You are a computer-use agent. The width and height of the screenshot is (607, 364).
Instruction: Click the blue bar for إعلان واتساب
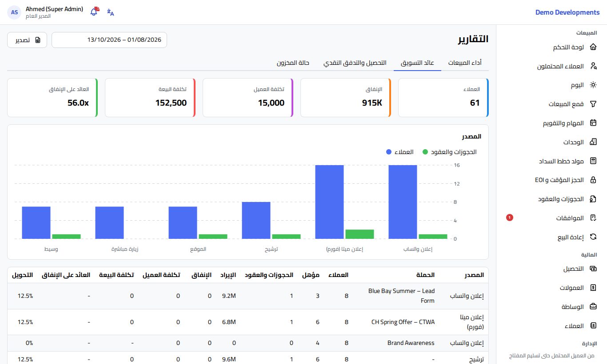(x=403, y=202)
